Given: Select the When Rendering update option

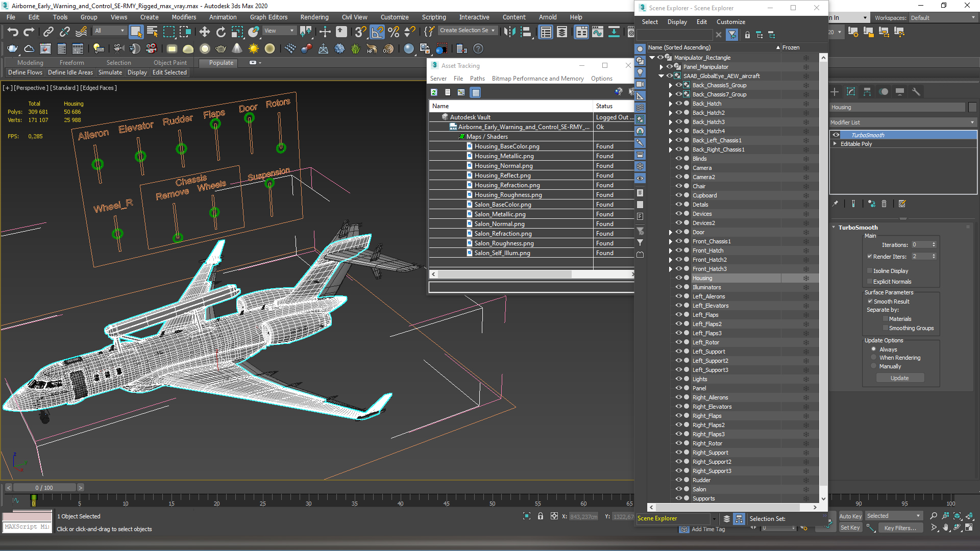Looking at the screenshot, I should point(874,358).
